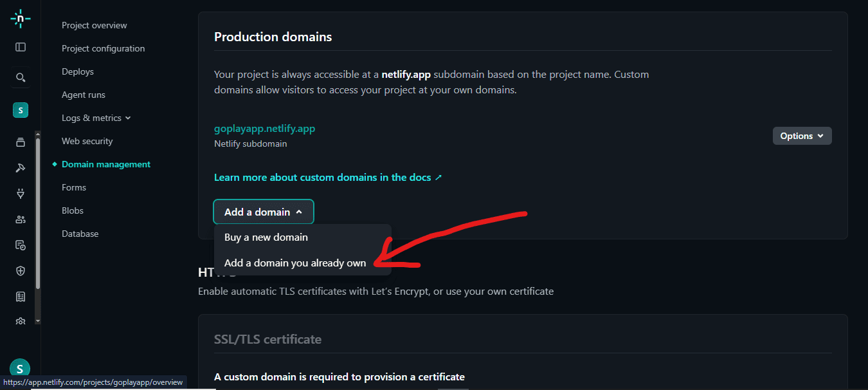Open Forms section
Screen dimensions: 868x390
tap(74, 188)
